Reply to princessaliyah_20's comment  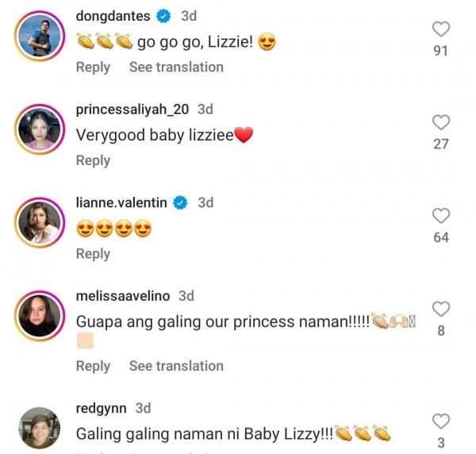click(x=93, y=160)
